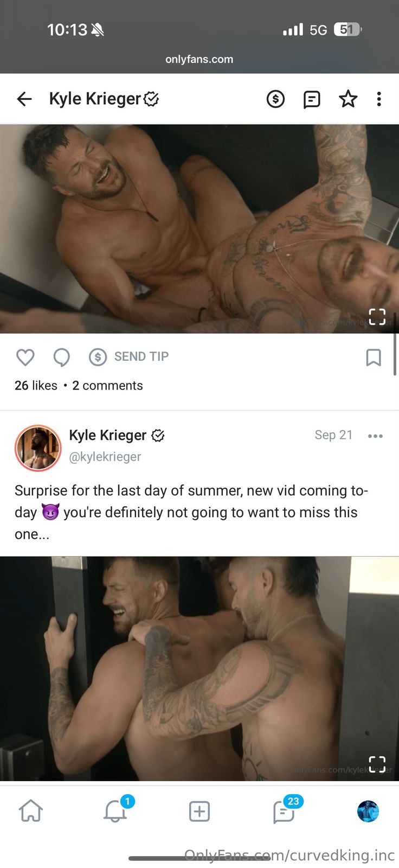This screenshot has height=868, width=399.
Task: Open the @kylekrieger handle link
Action: click(x=105, y=457)
